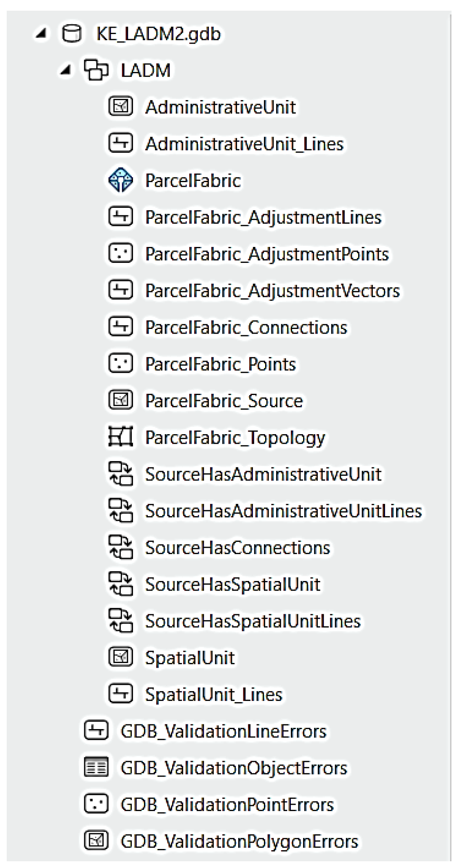Click the SpatialUnit_Lines line icon
Screen dimensions: 461x868
click(x=121, y=694)
